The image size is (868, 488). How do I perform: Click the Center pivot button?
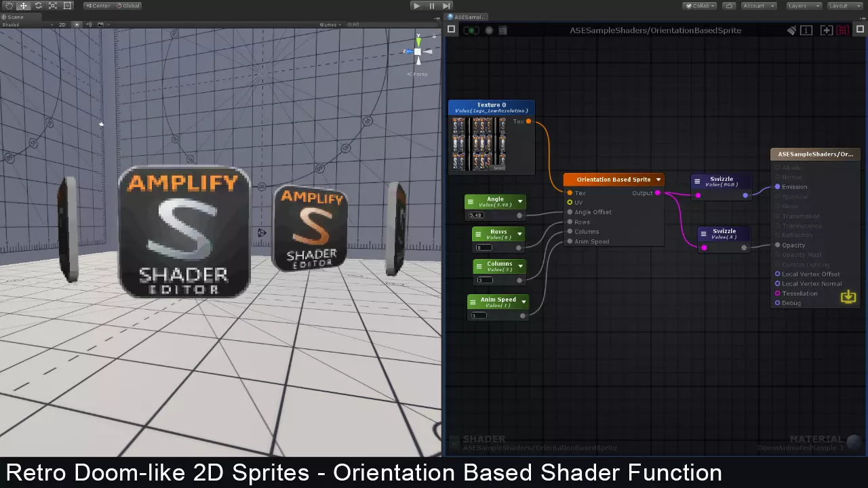point(99,5)
